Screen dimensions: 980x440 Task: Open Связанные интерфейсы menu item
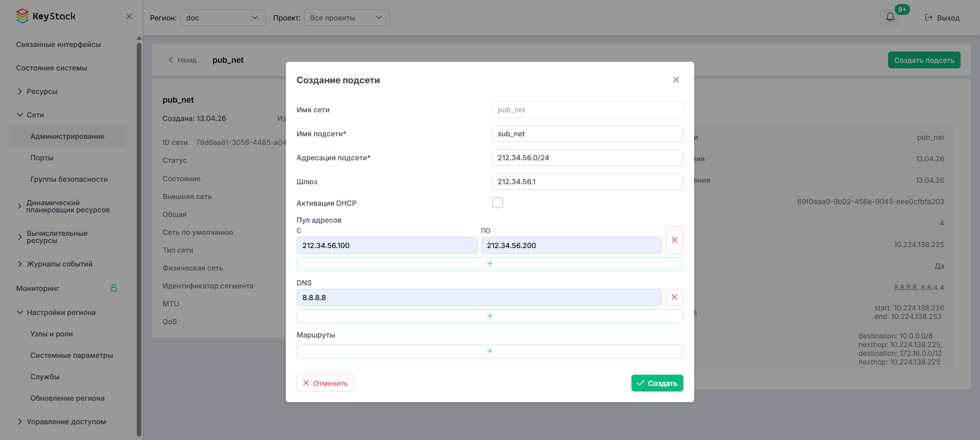[58, 44]
